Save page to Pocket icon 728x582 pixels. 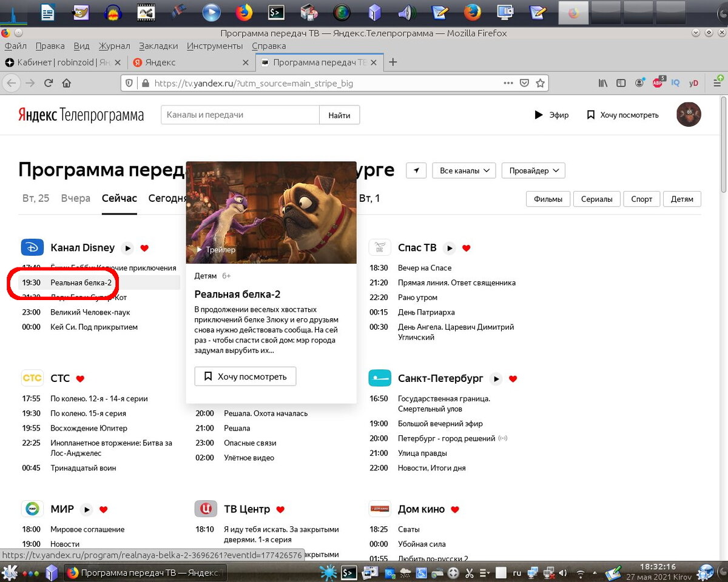524,83
